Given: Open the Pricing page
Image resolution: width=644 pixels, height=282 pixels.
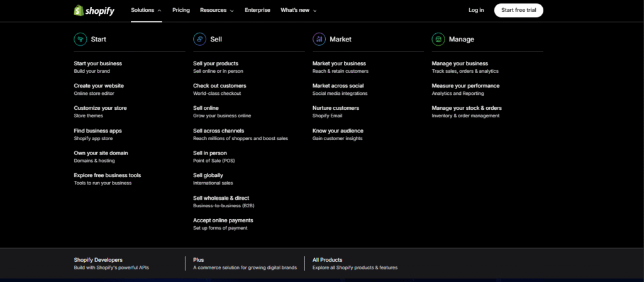Looking at the screenshot, I should (181, 10).
